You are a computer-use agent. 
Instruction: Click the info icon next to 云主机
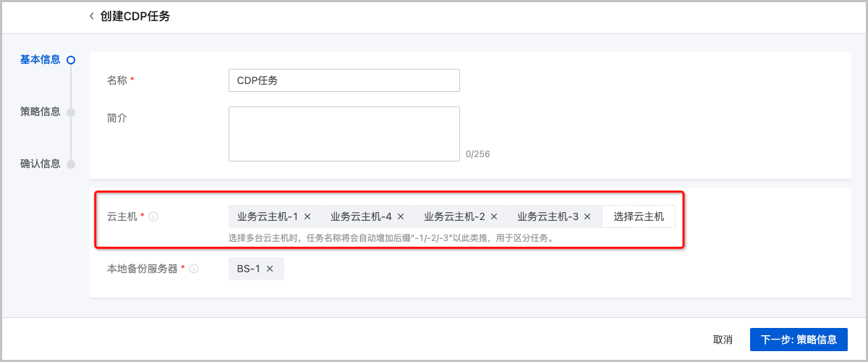click(154, 216)
